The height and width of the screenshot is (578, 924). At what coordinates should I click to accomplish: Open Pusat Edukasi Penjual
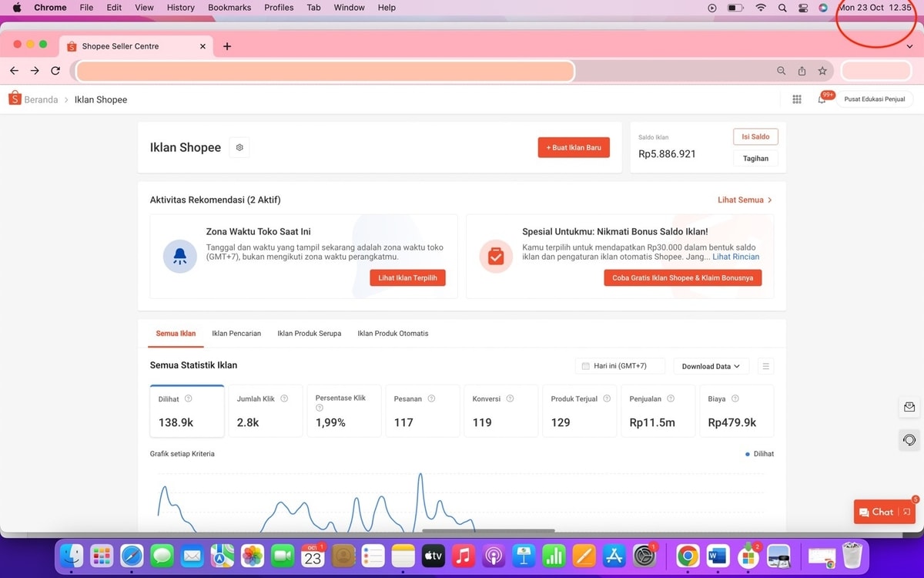click(875, 99)
